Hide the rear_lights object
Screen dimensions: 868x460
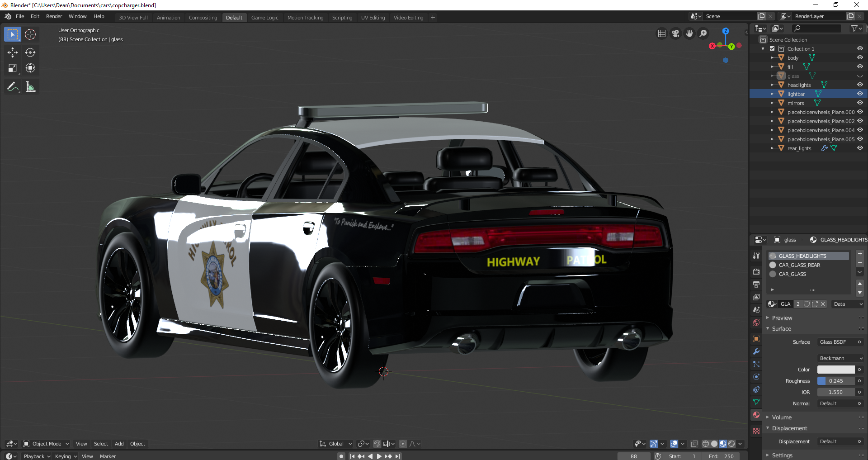point(860,148)
